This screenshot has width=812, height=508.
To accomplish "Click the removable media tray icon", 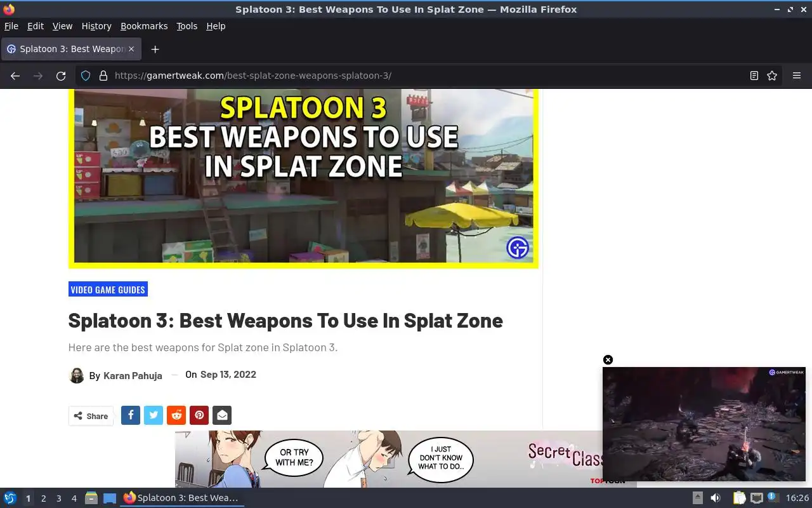I will 698,498.
